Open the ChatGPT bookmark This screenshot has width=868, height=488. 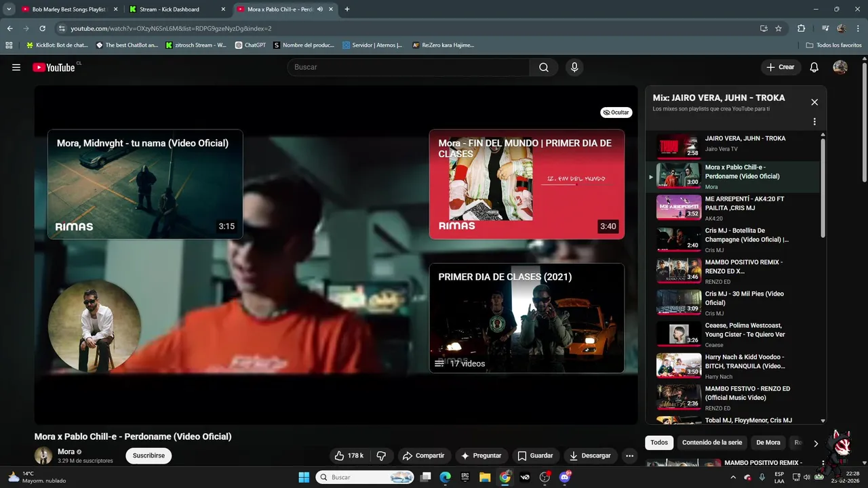(x=250, y=45)
